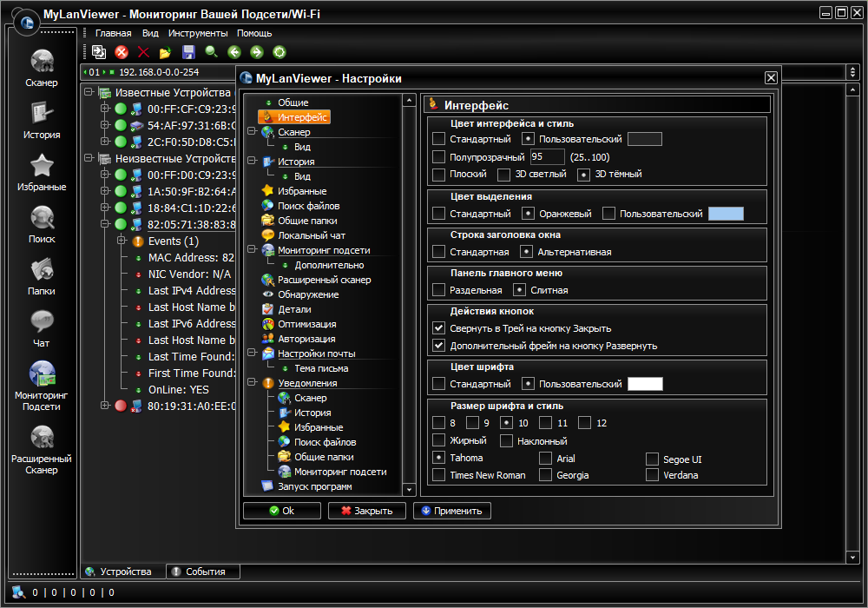Select Локальный чат in settings tree

(311, 235)
